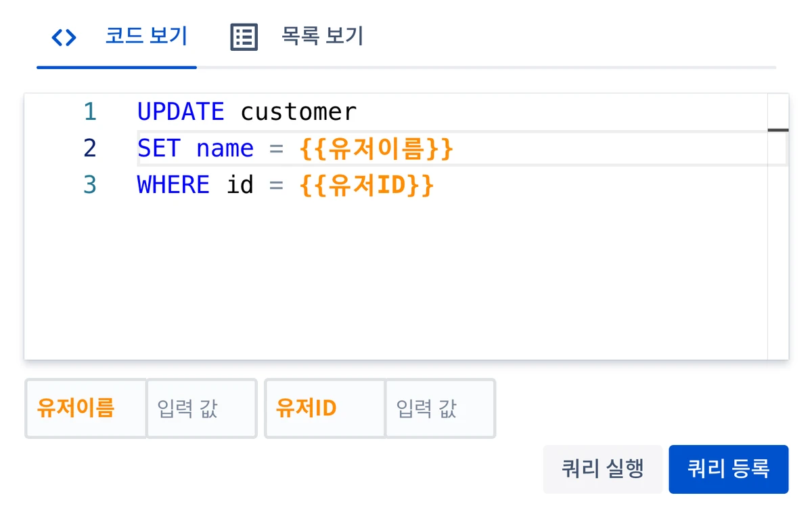Click line number 2 in editor

[x=90, y=148]
